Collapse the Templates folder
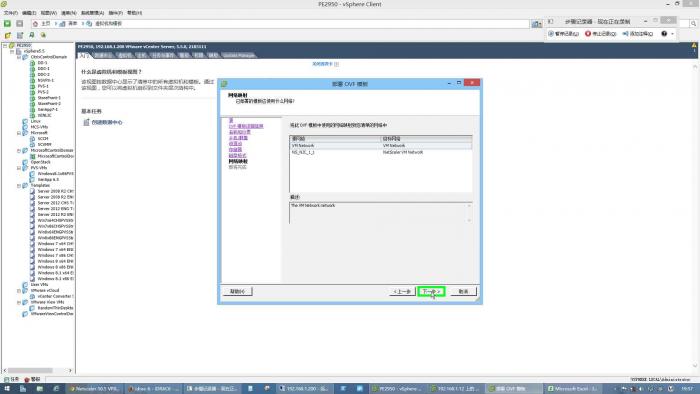The image size is (700, 394). tap(19, 185)
